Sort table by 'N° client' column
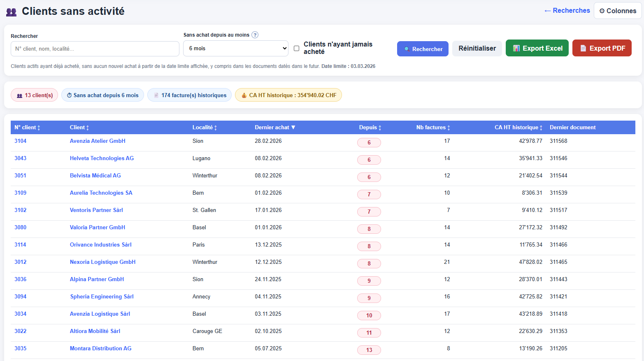Image resolution: width=644 pixels, height=361 pixels. coord(27,128)
